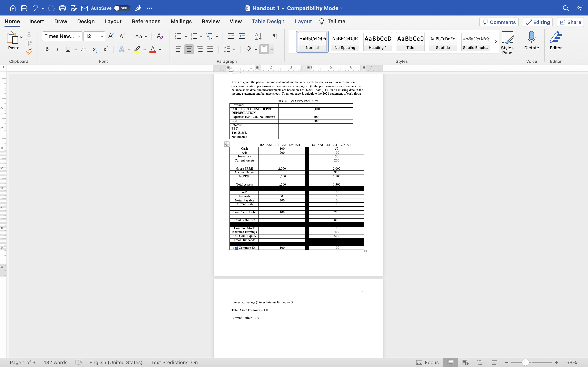Enable Focus mode
The image size is (588, 367).
[x=427, y=362]
